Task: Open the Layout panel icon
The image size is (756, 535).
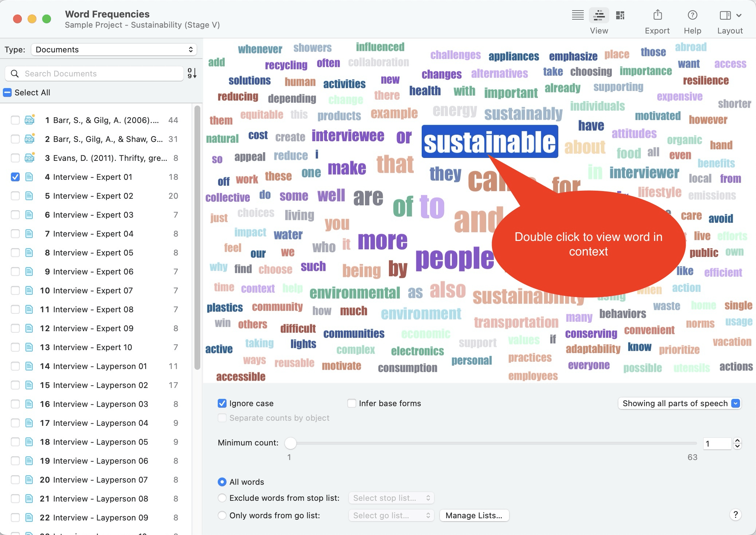Action: [x=725, y=15]
